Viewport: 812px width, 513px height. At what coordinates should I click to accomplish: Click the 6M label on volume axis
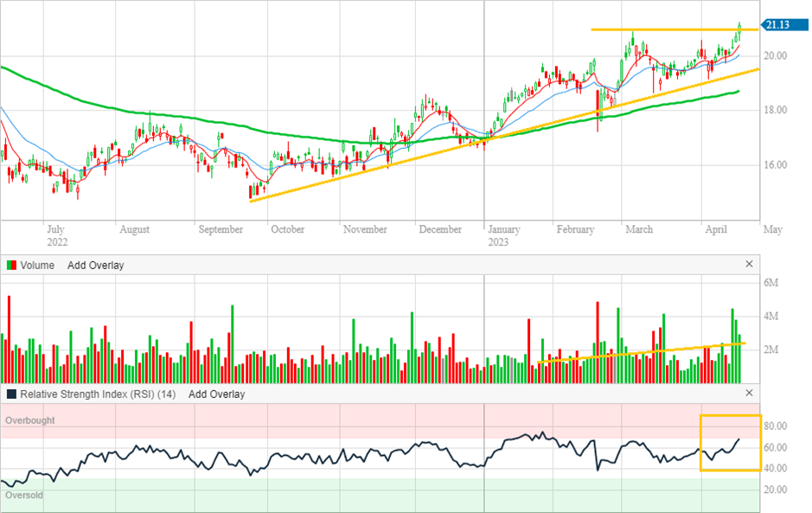[771, 284]
